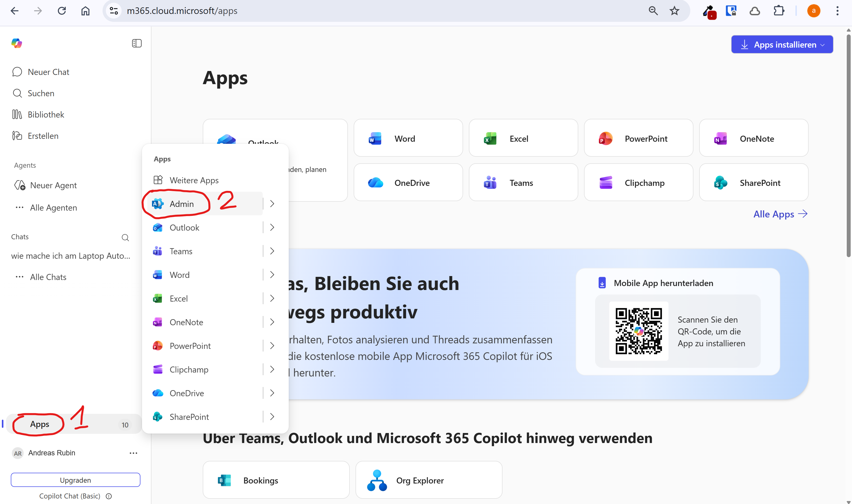Open more options beside Andreas Rubin
Image resolution: width=852 pixels, height=504 pixels.
click(x=134, y=453)
